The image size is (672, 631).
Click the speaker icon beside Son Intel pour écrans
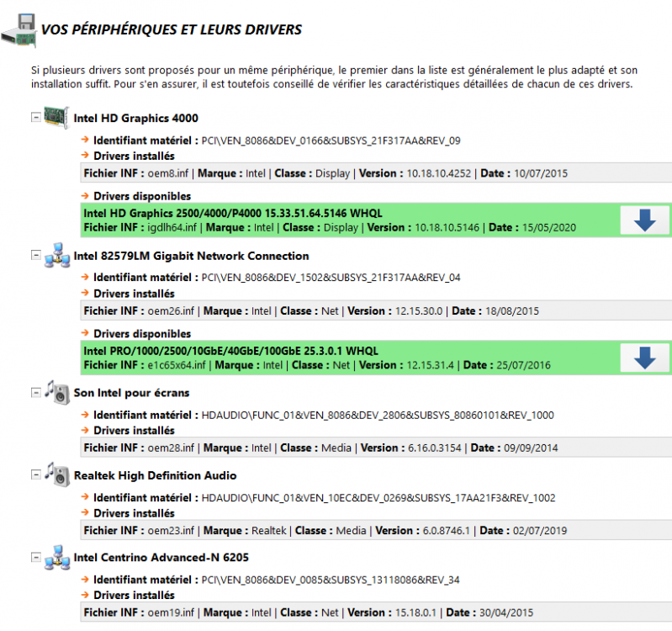click(57, 393)
